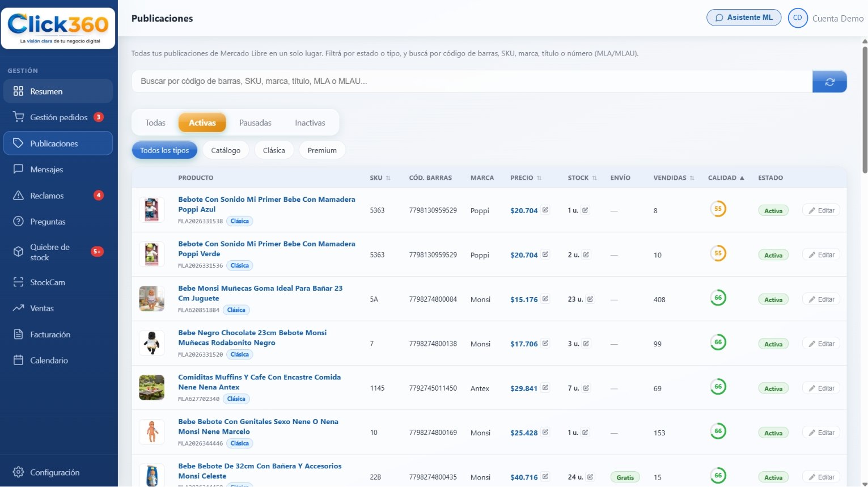Image resolution: width=868 pixels, height=487 pixels.
Task: Click the StockCam scanner icon
Action: click(x=18, y=282)
